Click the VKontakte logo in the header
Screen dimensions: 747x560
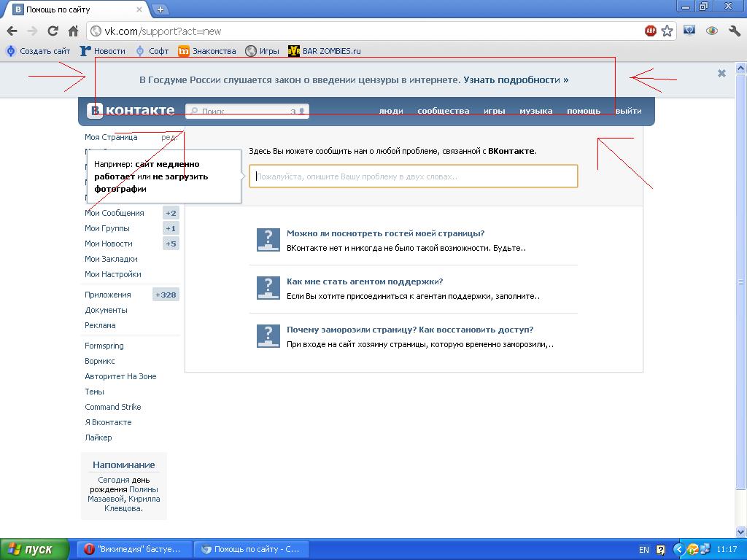pos(131,111)
